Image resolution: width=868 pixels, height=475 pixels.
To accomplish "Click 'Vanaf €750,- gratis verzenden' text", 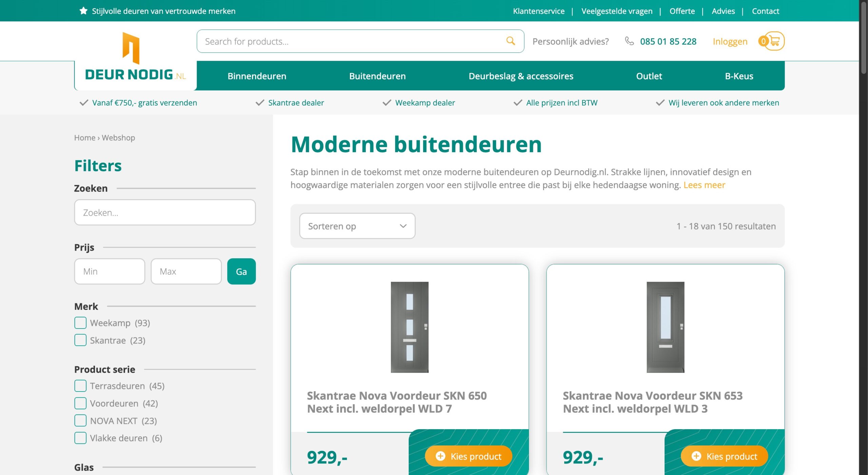I will pos(144,103).
